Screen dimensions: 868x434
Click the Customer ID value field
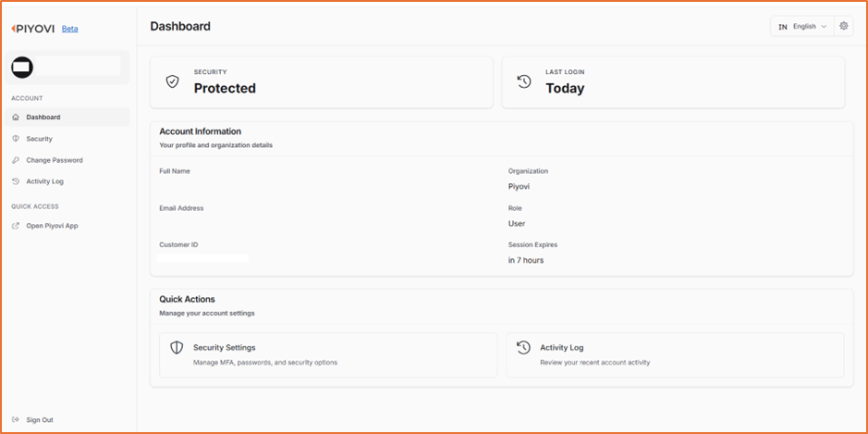(x=203, y=258)
